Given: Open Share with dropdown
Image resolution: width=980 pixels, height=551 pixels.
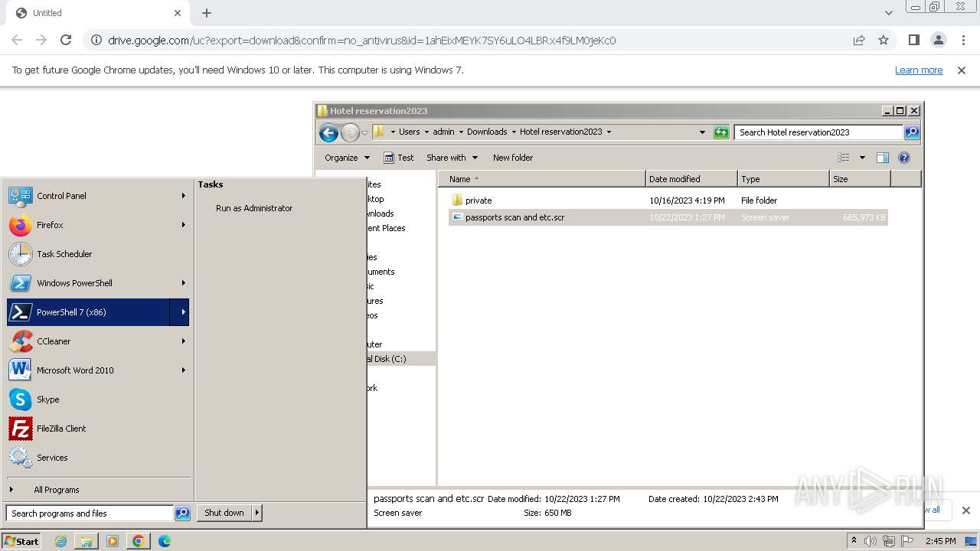Looking at the screenshot, I should [452, 158].
